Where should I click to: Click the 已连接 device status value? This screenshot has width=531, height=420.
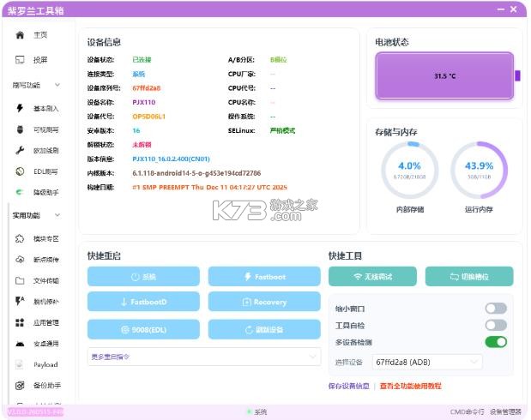(x=142, y=59)
